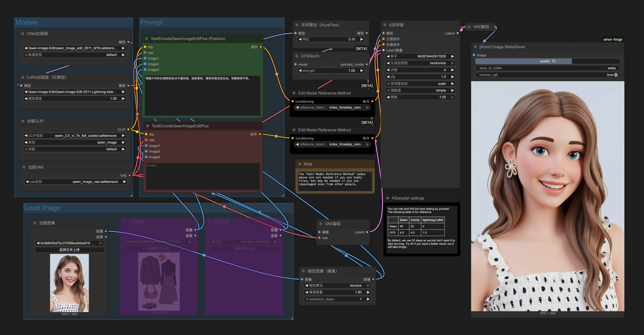The height and width of the screenshot is (335, 644).
Task: Toggle the reverse_rgb switch
Action: coord(615,75)
